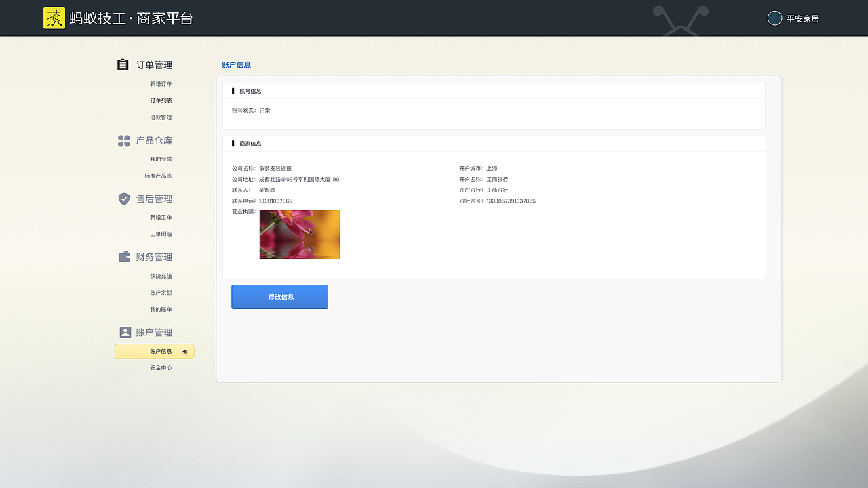This screenshot has height=488, width=868.
Task: Open 退款管理 from the sidebar
Action: 161,117
